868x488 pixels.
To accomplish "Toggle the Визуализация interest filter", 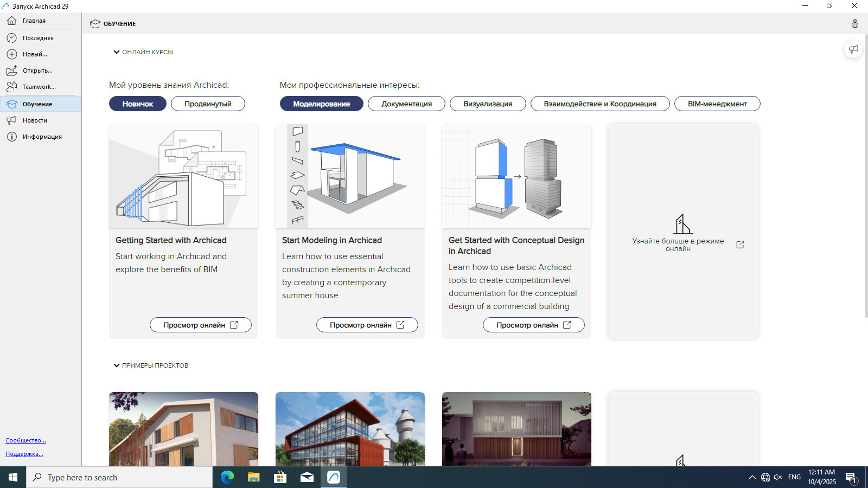I will [488, 104].
